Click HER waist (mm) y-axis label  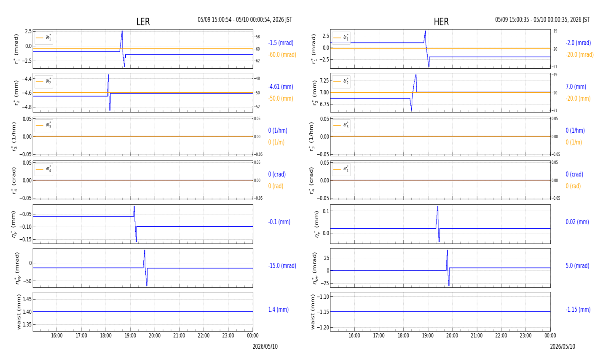[x=313, y=312]
